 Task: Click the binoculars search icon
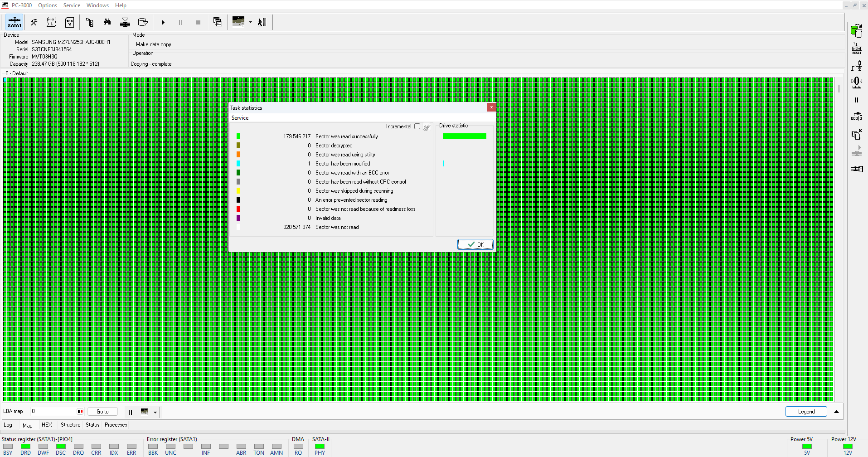(x=107, y=22)
